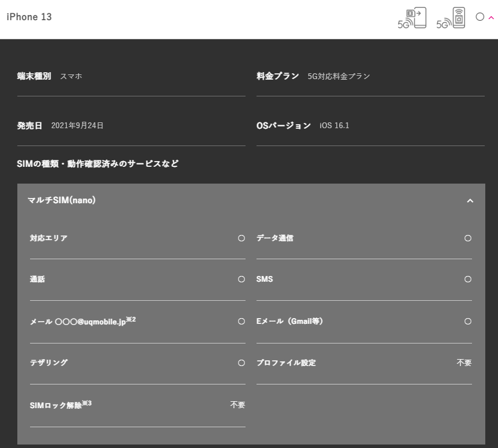Click the 2021年9月24日 release date

pyautogui.click(x=77, y=126)
